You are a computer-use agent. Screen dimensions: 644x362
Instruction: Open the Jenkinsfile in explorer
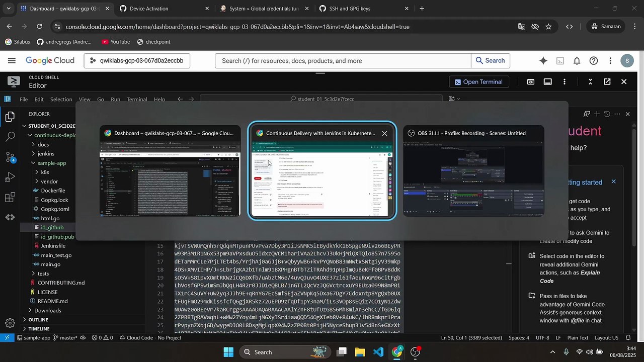pyautogui.click(x=53, y=246)
